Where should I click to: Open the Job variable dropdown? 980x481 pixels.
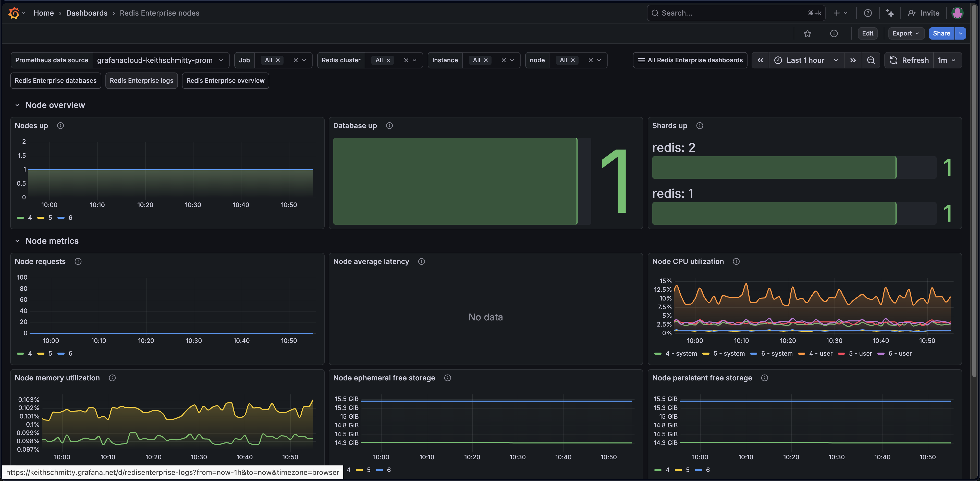click(x=304, y=60)
